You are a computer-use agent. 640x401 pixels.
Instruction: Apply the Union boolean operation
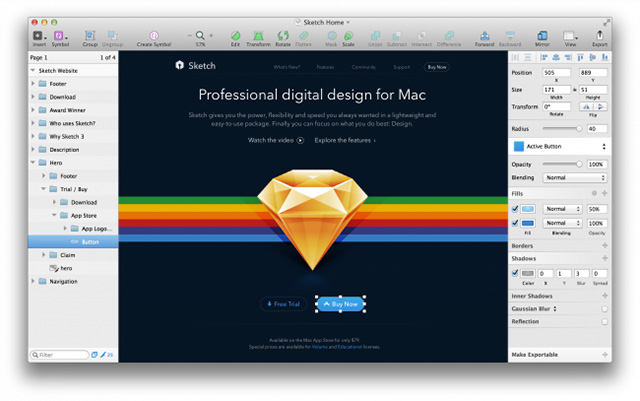pyautogui.click(x=375, y=36)
